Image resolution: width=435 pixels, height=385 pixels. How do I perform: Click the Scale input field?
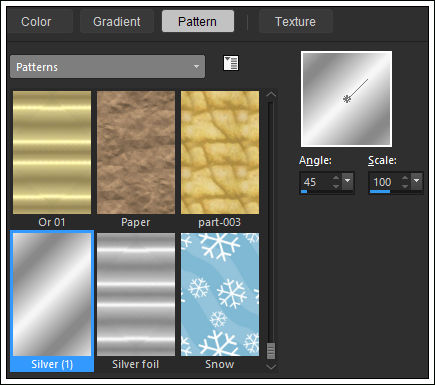[385, 182]
